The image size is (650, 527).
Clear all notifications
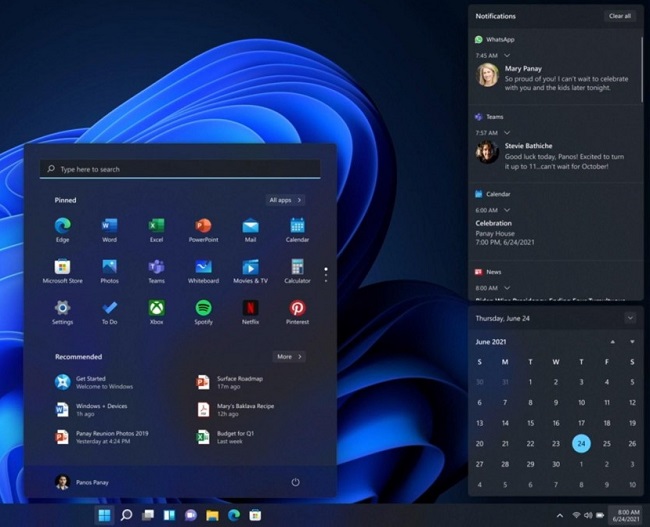pos(620,16)
